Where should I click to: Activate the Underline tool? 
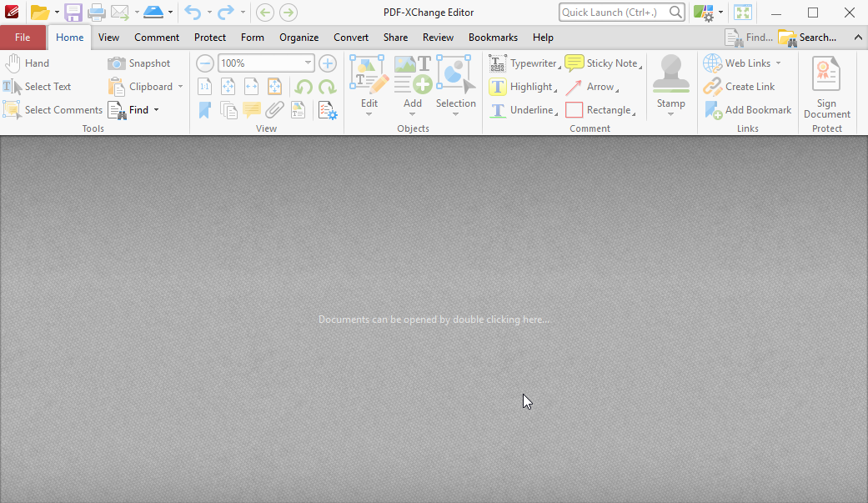coord(523,109)
